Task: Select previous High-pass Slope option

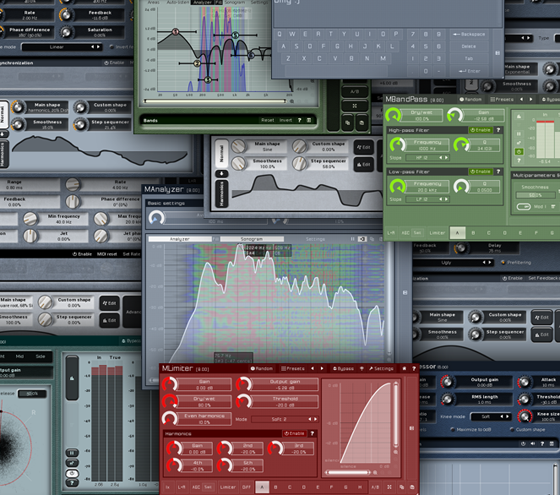Action: (x=441, y=158)
